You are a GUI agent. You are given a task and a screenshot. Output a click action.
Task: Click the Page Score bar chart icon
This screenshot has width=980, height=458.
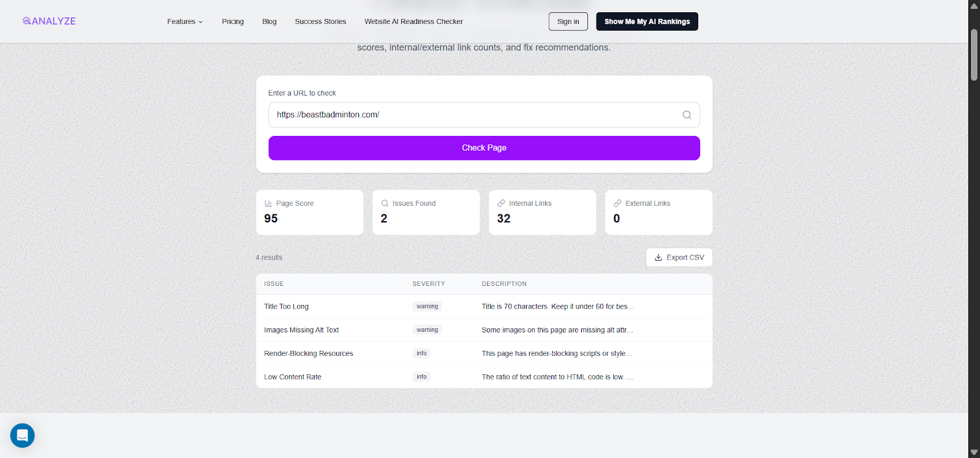click(268, 203)
